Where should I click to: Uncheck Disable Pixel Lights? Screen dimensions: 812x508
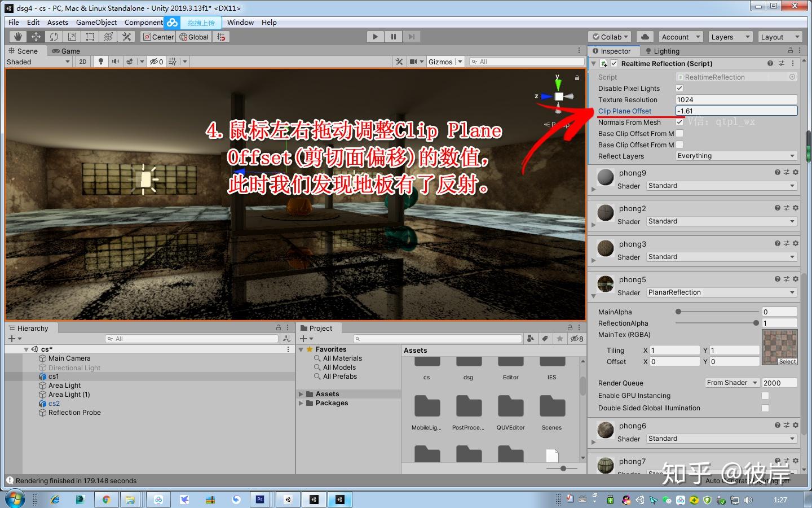click(679, 88)
